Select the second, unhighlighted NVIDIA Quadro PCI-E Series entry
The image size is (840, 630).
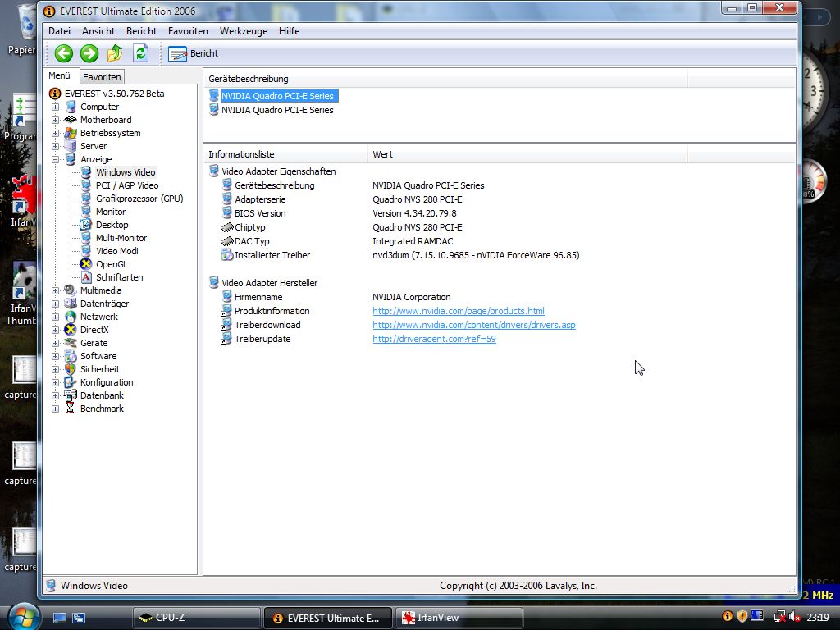tap(277, 110)
